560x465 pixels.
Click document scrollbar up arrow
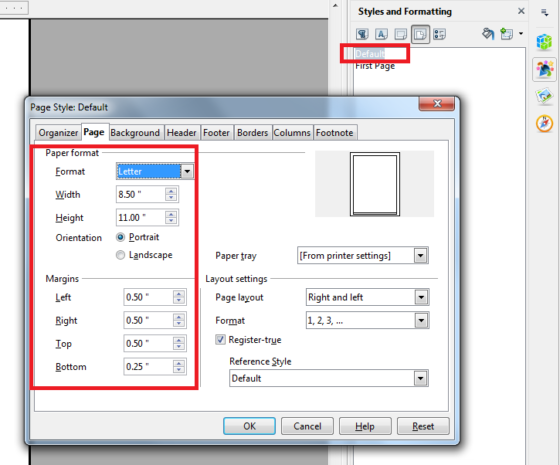[x=335, y=6]
